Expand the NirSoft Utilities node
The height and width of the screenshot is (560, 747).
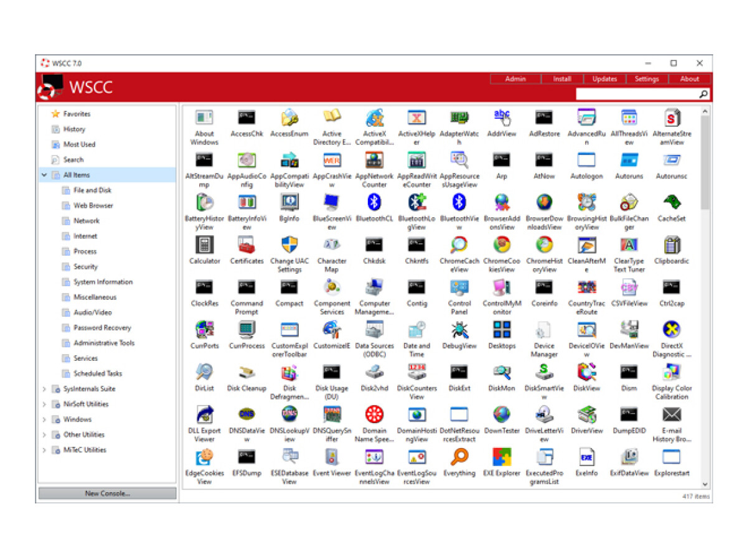(x=44, y=404)
